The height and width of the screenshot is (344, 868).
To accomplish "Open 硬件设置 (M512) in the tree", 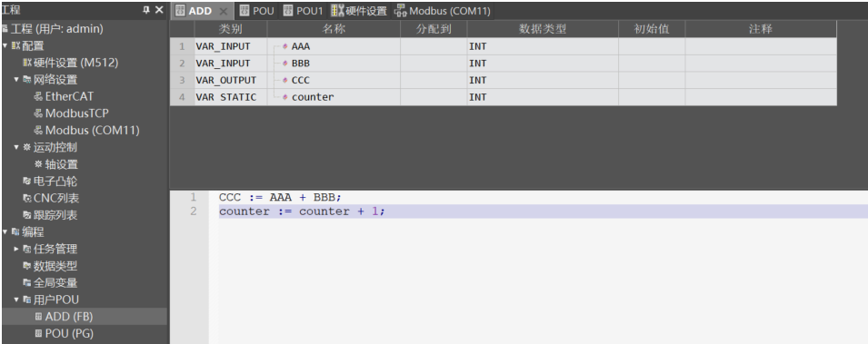I will [75, 63].
